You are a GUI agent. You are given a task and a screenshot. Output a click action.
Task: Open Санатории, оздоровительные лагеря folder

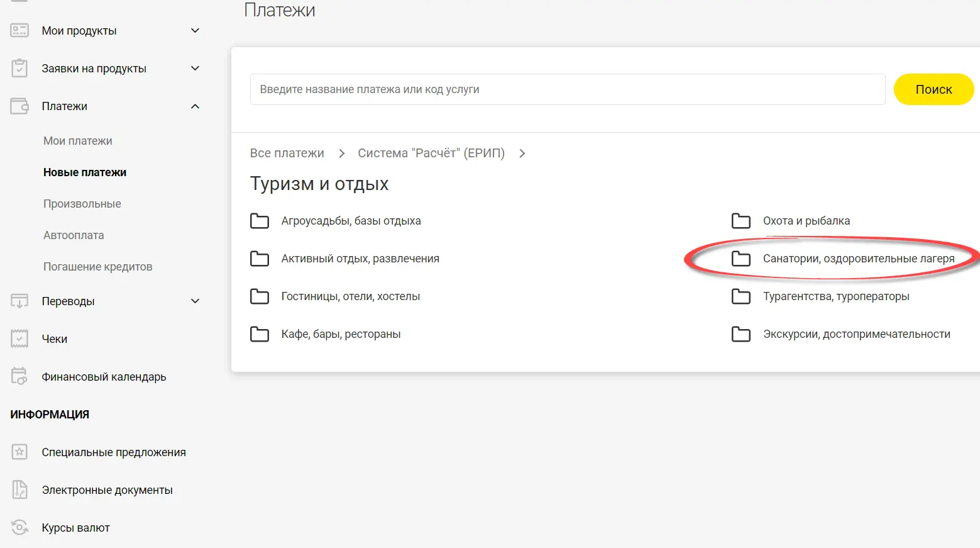tap(858, 259)
